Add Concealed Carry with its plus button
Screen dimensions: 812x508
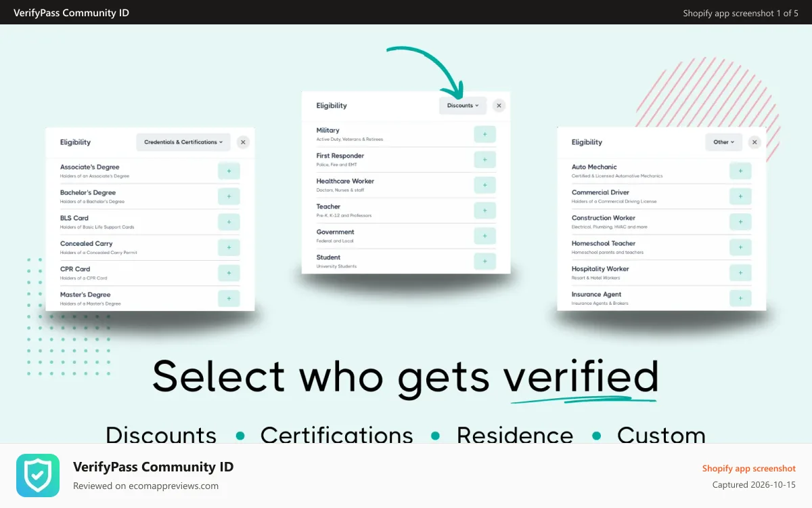(x=229, y=248)
